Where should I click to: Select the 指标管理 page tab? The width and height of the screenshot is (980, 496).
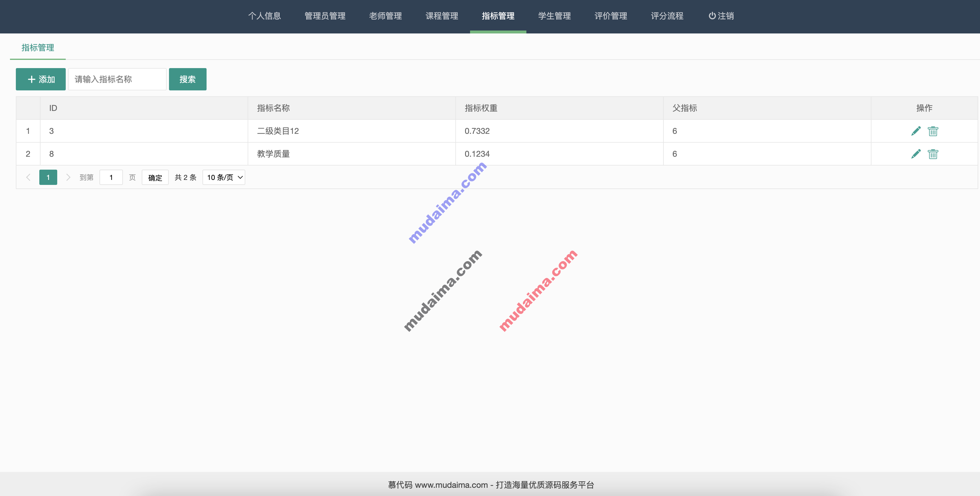38,48
